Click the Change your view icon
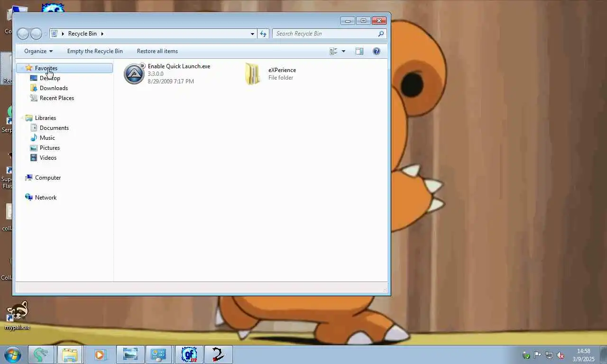Image resolution: width=607 pixels, height=364 pixels. click(333, 51)
